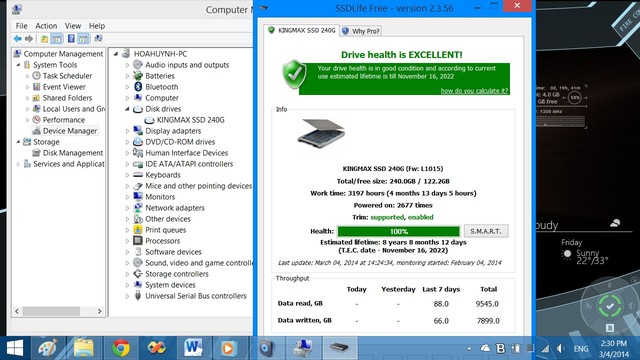This screenshot has width=640, height=360.
Task: Expand the Storage controllers category
Action: click(127, 274)
